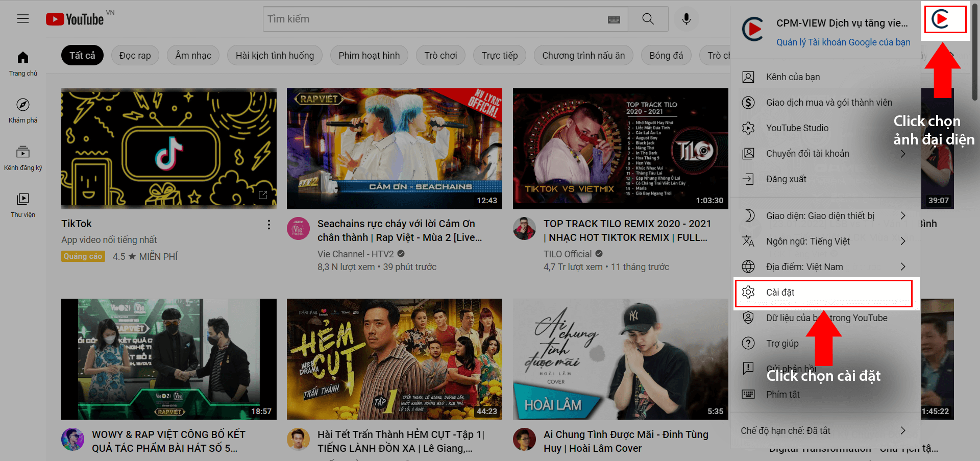The image size is (980, 461).
Task: Click channel avatar beside Hài Tết Trấn Thành video
Action: (x=298, y=440)
